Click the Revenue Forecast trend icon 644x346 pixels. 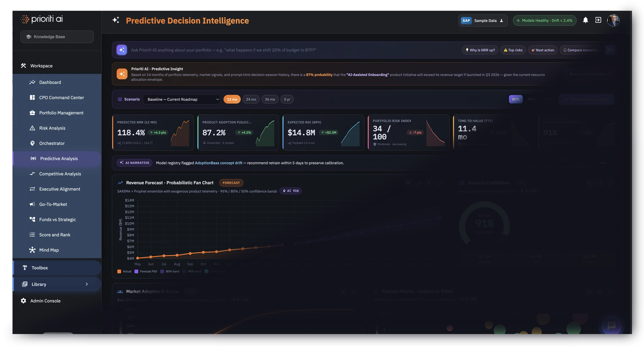pyautogui.click(x=120, y=183)
